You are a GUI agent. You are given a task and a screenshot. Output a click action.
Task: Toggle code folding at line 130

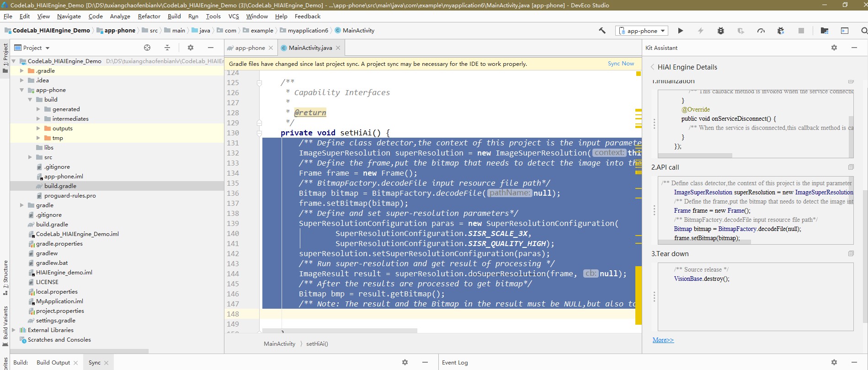tap(259, 133)
